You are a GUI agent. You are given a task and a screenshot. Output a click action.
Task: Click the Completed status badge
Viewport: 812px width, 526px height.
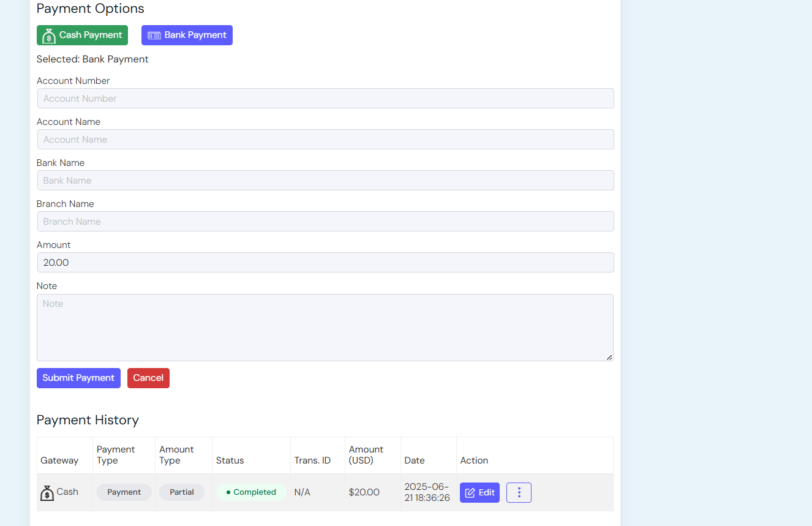pyautogui.click(x=251, y=492)
